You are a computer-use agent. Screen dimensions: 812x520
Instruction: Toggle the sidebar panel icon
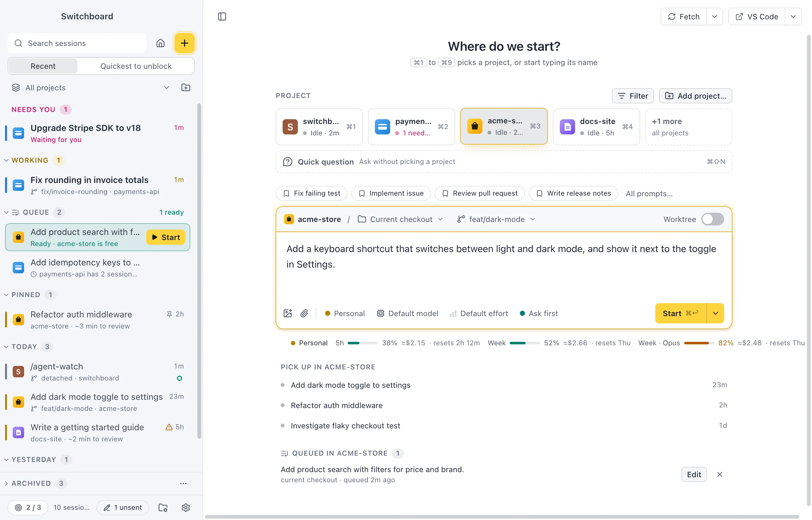222,16
